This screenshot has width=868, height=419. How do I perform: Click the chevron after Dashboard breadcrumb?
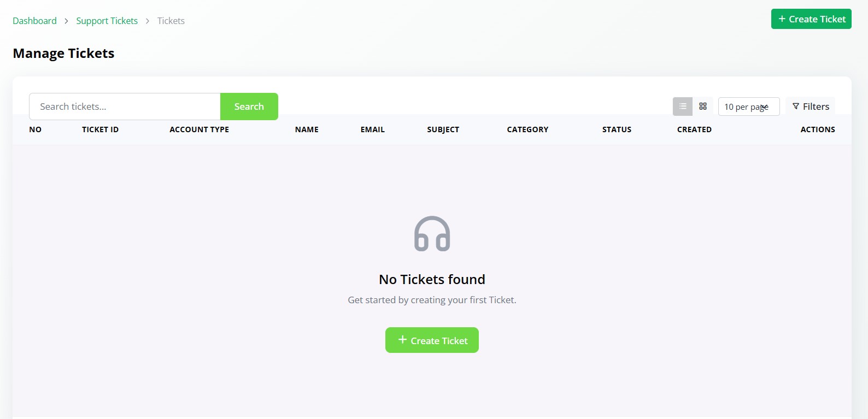pos(66,21)
